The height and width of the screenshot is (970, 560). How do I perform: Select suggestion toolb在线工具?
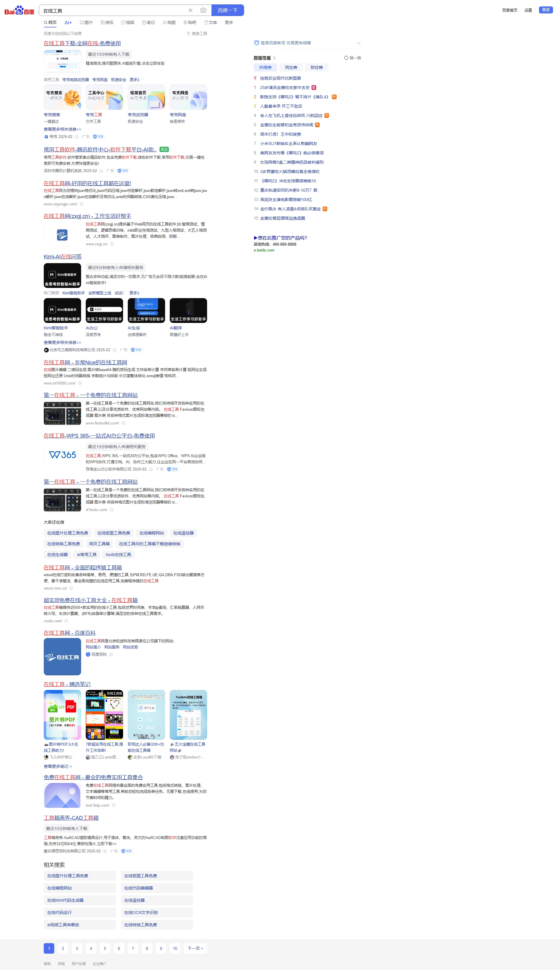pos(118,555)
